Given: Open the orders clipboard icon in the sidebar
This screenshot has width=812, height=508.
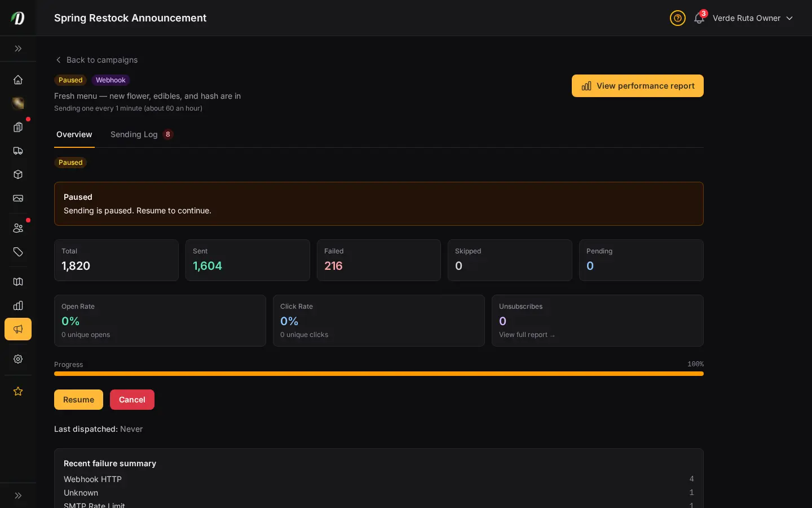Looking at the screenshot, I should point(18,127).
